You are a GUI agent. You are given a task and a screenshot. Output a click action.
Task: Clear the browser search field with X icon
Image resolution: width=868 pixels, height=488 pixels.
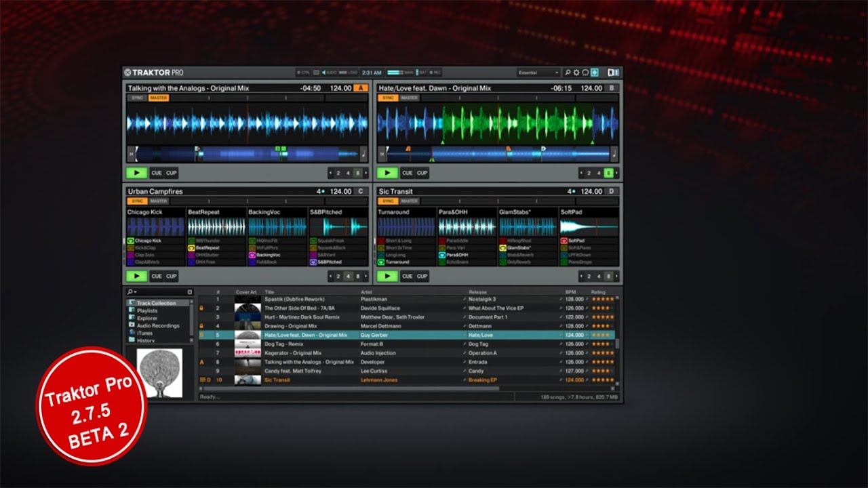[189, 292]
